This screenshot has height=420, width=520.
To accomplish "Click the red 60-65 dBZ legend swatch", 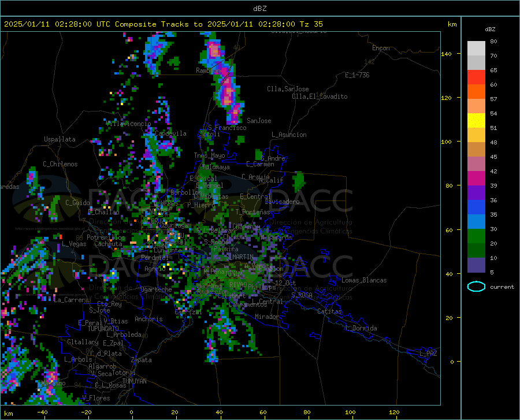I will pyautogui.click(x=476, y=77).
